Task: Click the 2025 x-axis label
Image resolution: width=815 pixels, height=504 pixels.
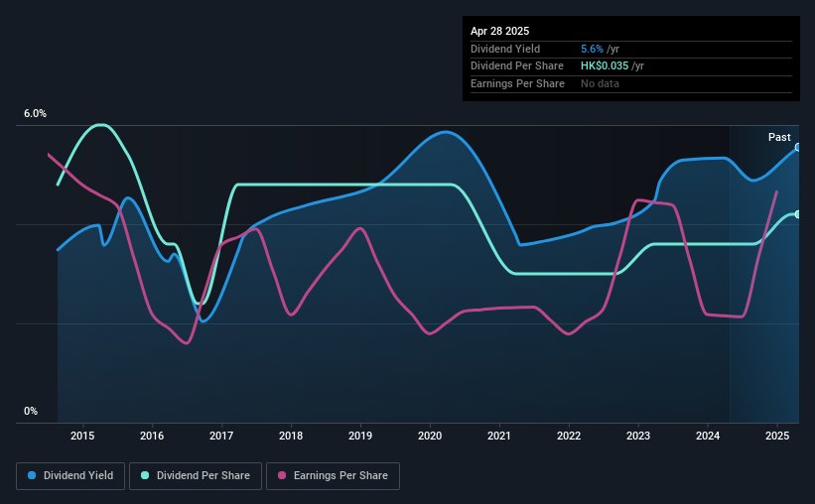Action: click(x=777, y=436)
